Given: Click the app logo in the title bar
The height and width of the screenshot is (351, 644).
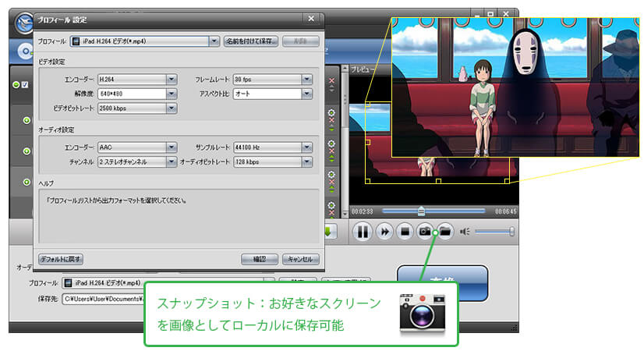Looking at the screenshot, I should click(x=24, y=23).
